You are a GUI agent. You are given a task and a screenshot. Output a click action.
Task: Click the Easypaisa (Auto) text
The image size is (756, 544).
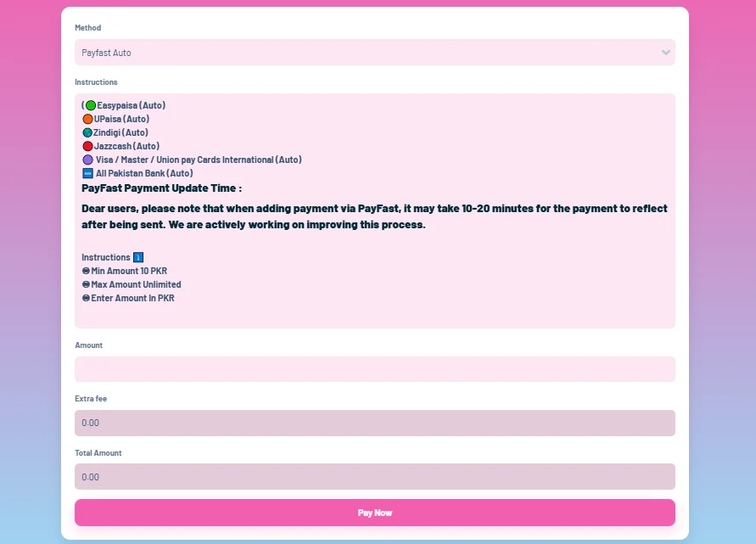coord(132,105)
